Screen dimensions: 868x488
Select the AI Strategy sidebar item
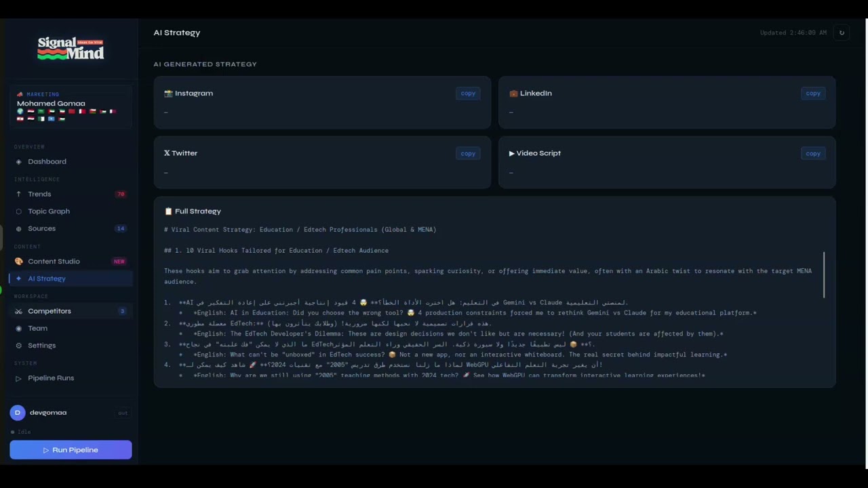tap(71, 279)
